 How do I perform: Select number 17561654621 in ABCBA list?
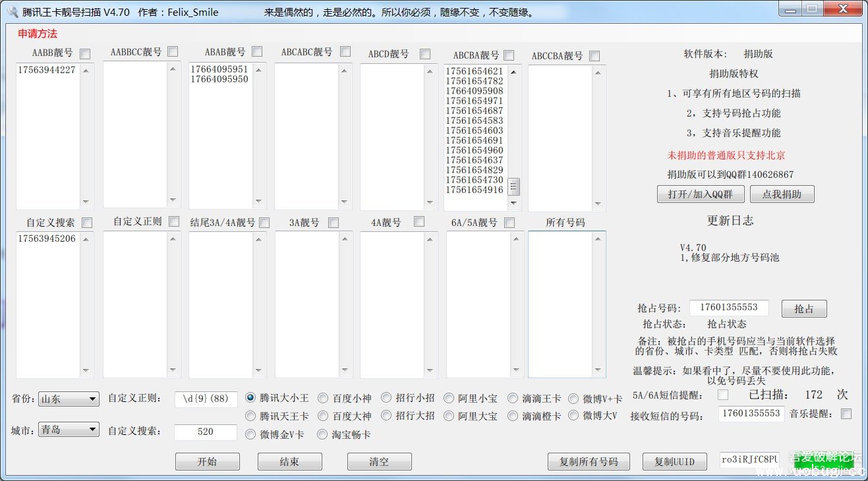(x=475, y=71)
